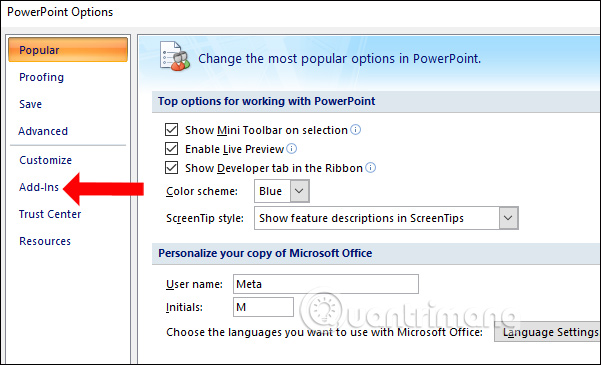
Task: Open the Customize category
Action: coord(45,160)
